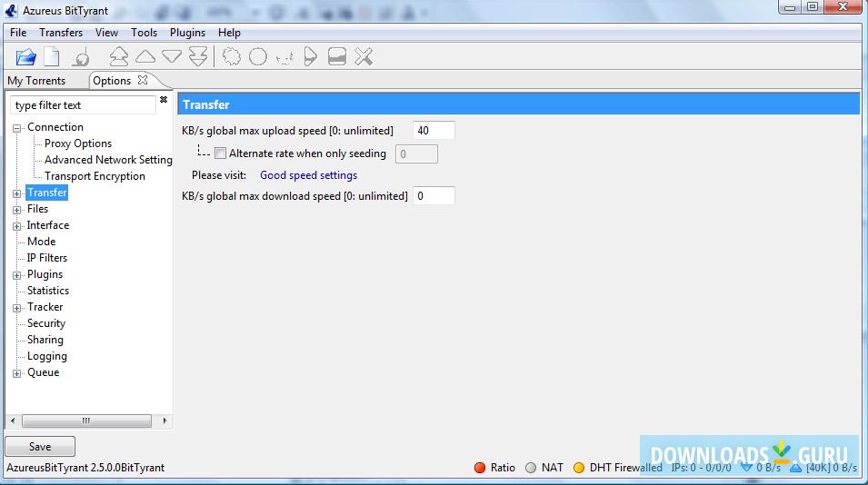Click Move to top double-up arrow icon

118,56
